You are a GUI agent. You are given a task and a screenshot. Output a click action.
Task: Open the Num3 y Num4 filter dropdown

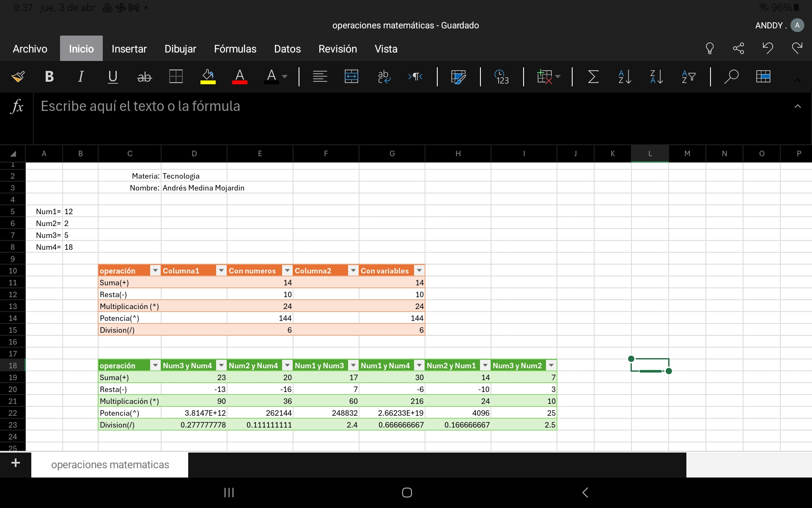coord(221,365)
